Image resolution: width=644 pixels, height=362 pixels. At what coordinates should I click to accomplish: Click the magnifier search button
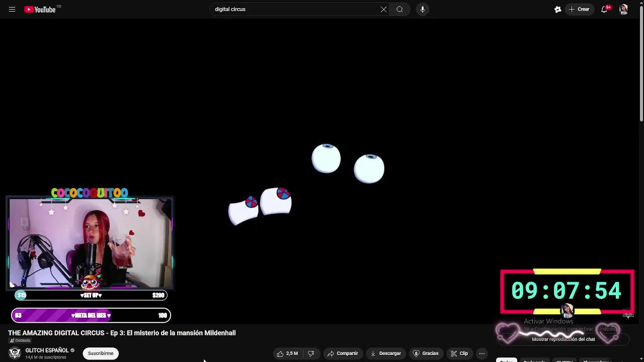[399, 9]
